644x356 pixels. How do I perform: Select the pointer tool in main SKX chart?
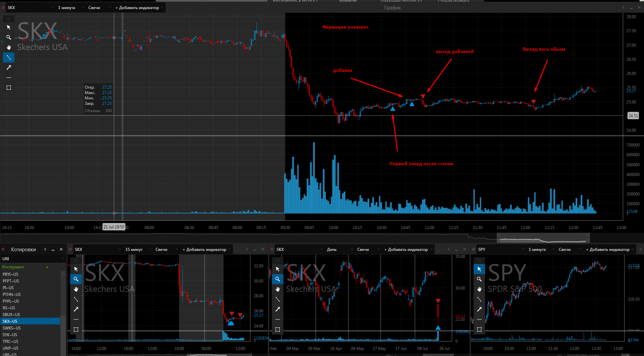[9, 27]
